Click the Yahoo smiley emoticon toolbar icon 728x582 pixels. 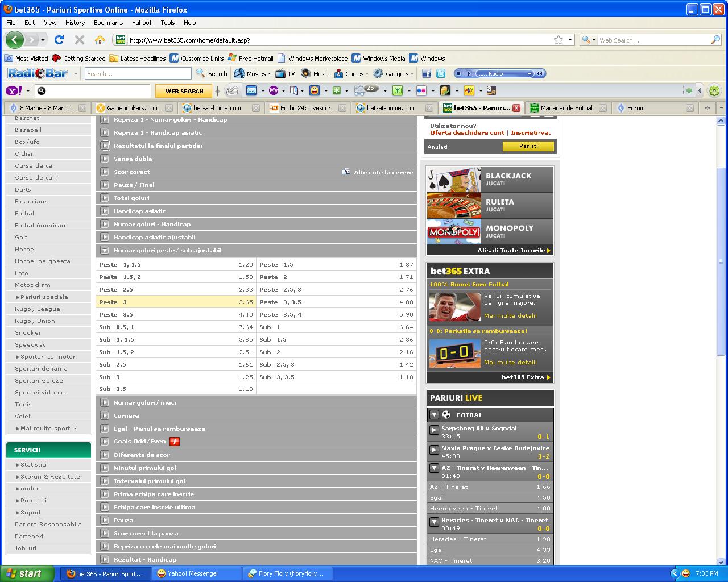[x=315, y=90]
